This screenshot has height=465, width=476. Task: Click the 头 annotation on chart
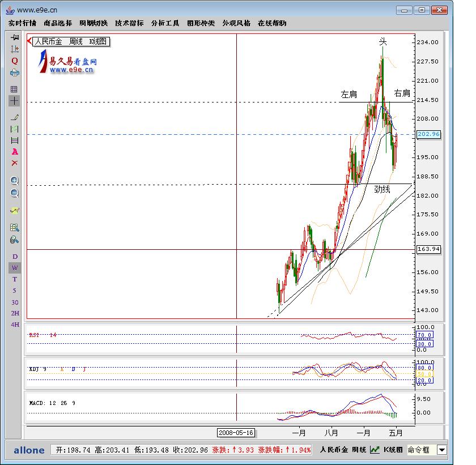coord(382,41)
